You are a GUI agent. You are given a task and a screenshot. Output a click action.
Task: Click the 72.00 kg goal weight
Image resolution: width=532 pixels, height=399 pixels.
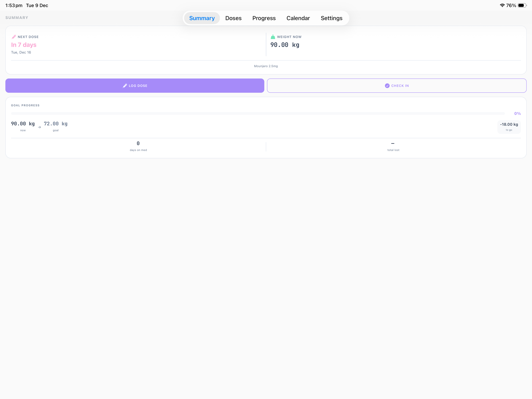pos(55,124)
